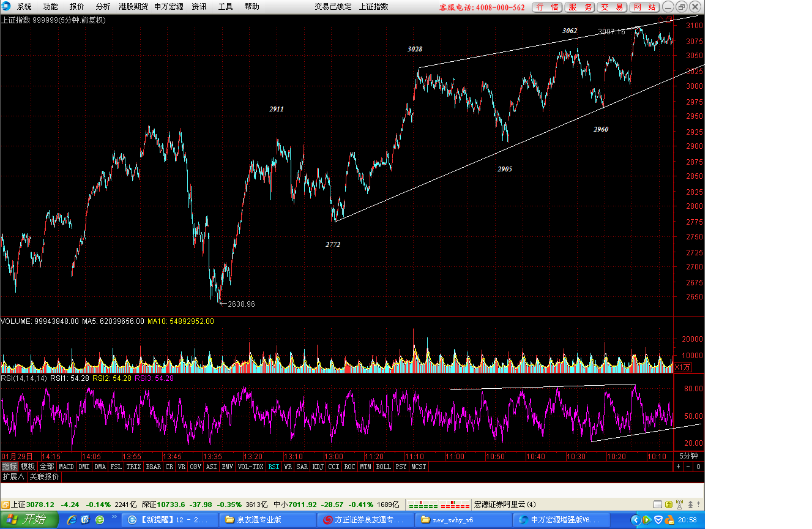Select the 全部 indicator tab
Image resolution: width=812 pixels, height=529 pixels.
tap(47, 467)
